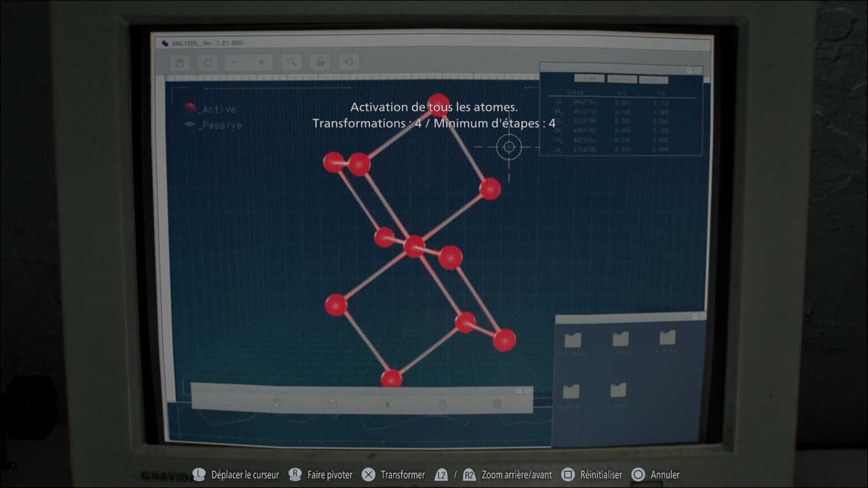Switch to the View tab in data panel

pyautogui.click(x=589, y=79)
